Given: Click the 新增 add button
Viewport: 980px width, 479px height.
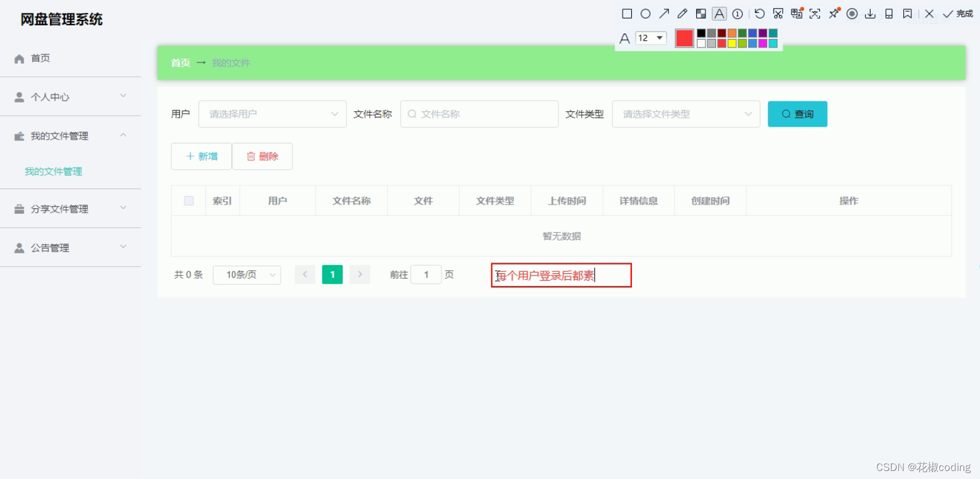Looking at the screenshot, I should [x=202, y=156].
